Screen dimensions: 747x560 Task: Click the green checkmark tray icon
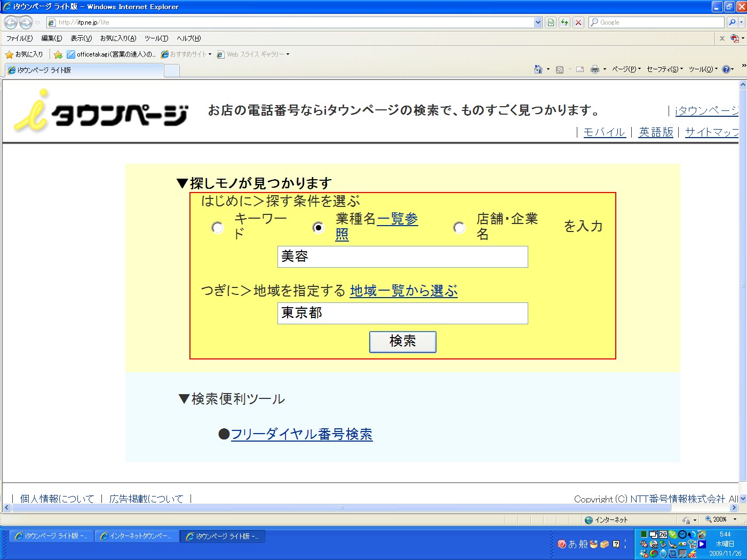point(673,534)
